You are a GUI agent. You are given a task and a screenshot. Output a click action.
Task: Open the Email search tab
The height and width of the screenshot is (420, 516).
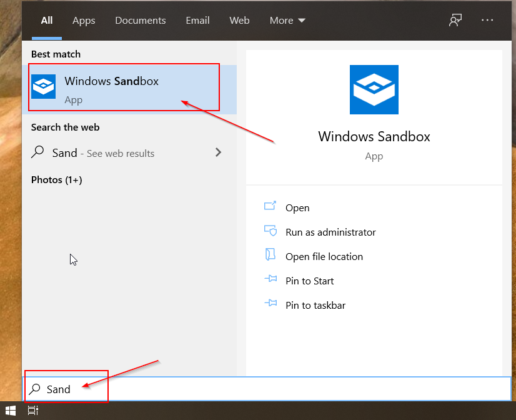(197, 21)
